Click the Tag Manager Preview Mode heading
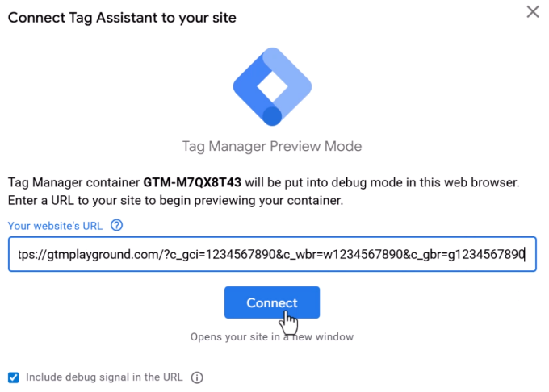The width and height of the screenshot is (549, 392). point(272,146)
